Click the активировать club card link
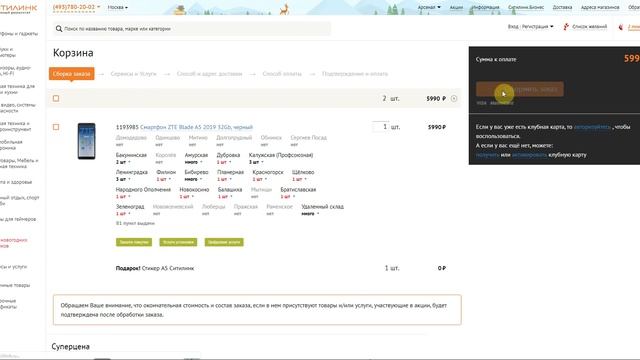The width and height of the screenshot is (640, 360). [529, 155]
